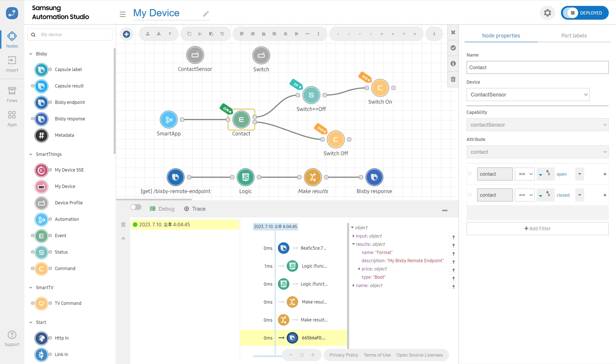Click the vertical distribute arrows icon
Viewport: 616px width, 364px height.
(x=318, y=34)
